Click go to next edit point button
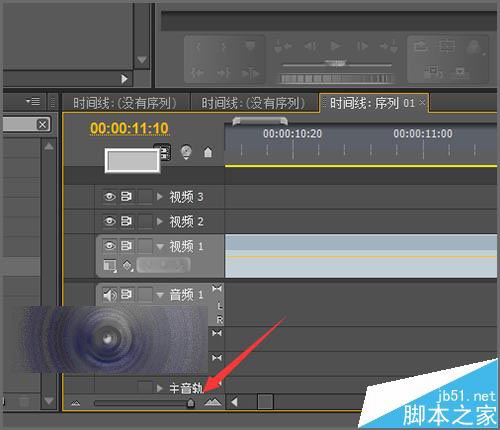Image resolution: width=500 pixels, height=430 pixels. (389, 47)
